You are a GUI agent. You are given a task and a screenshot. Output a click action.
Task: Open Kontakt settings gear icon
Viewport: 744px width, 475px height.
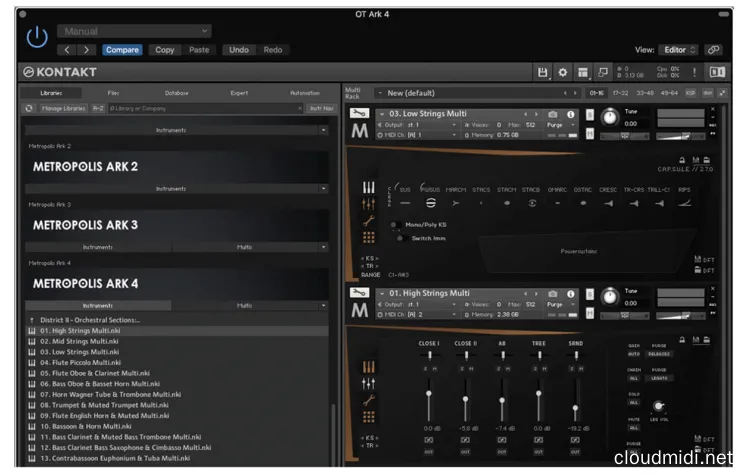tap(562, 72)
